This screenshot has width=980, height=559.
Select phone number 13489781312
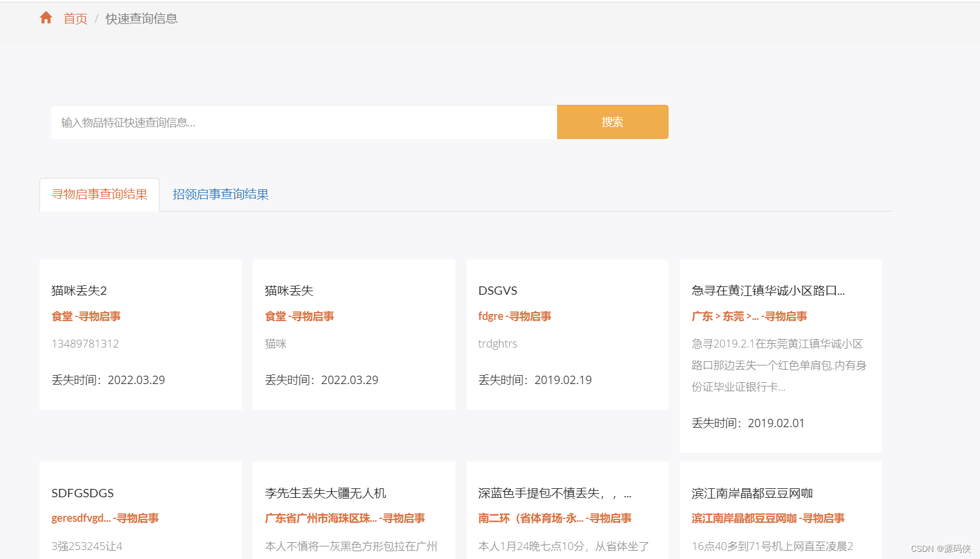85,343
